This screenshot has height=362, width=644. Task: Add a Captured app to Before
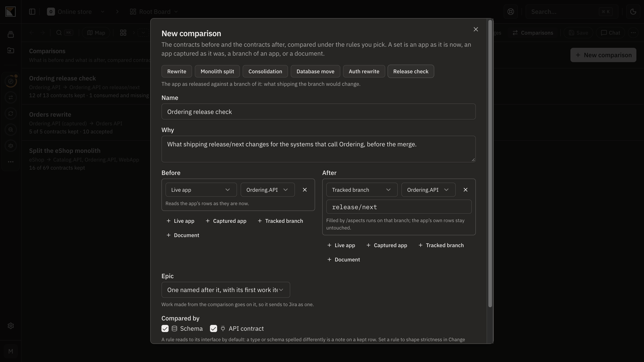tap(226, 221)
